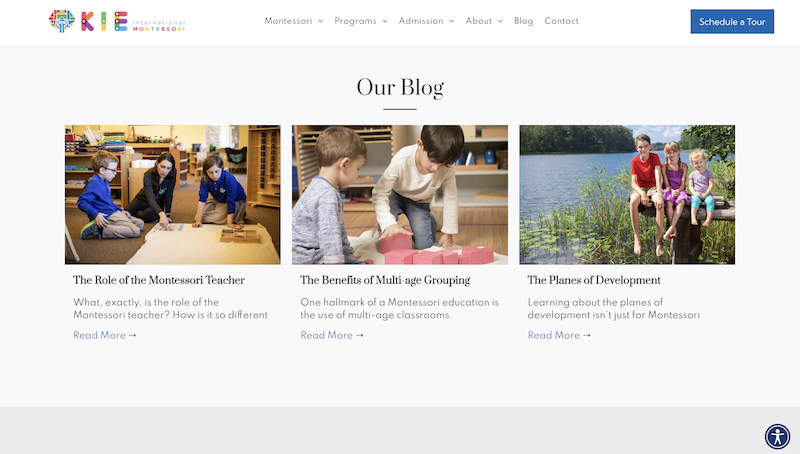Screen dimensions: 800x454
Task: Open 'The Planes of Development' title
Action: click(x=594, y=280)
